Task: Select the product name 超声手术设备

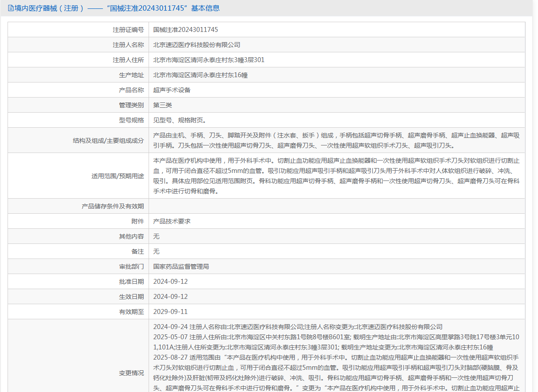Action: point(172,90)
